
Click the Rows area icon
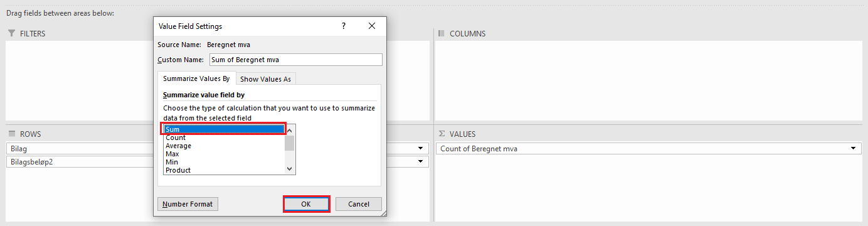coord(12,134)
